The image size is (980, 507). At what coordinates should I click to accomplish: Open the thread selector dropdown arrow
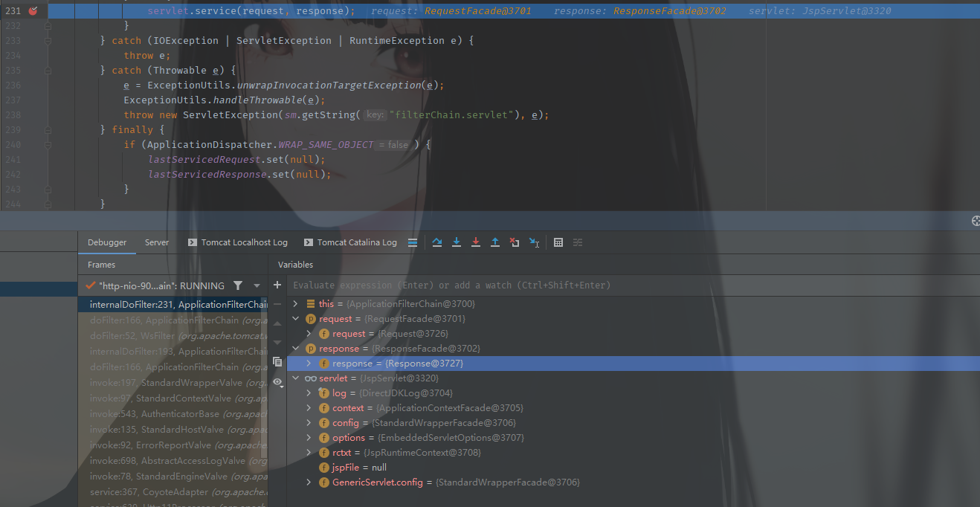[257, 285]
